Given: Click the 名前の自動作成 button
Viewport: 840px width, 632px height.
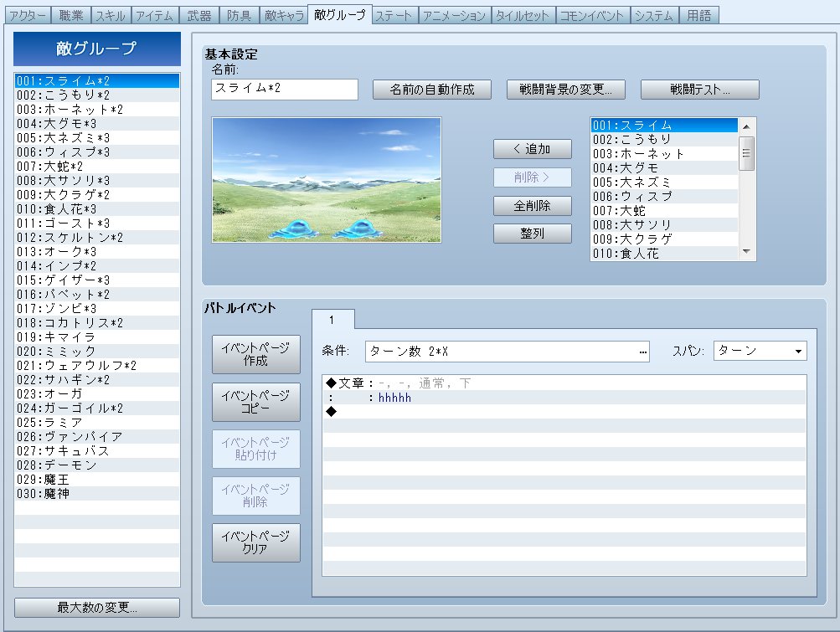Looking at the screenshot, I should coord(432,90).
